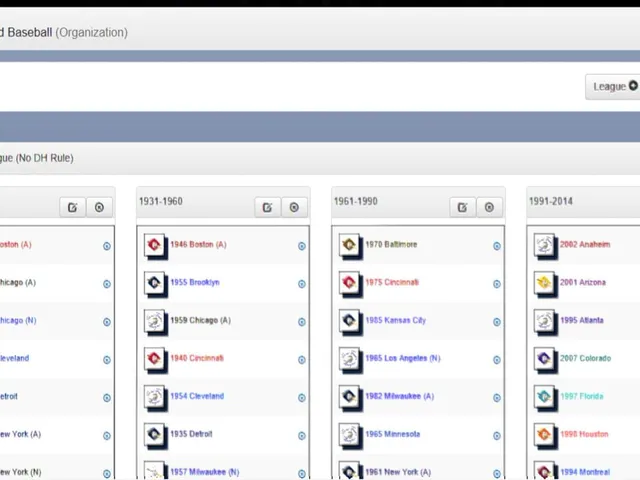This screenshot has width=640, height=480.
Task: Click the circle arrow beside 1970 Baltimore
Action: [497, 246]
